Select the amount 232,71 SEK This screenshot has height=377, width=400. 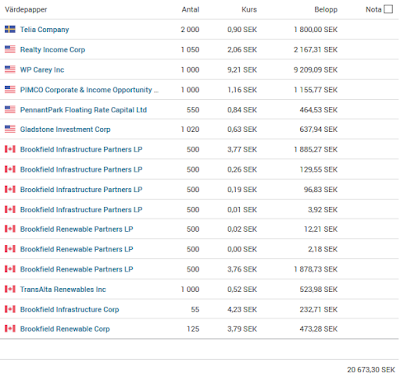click(x=319, y=309)
